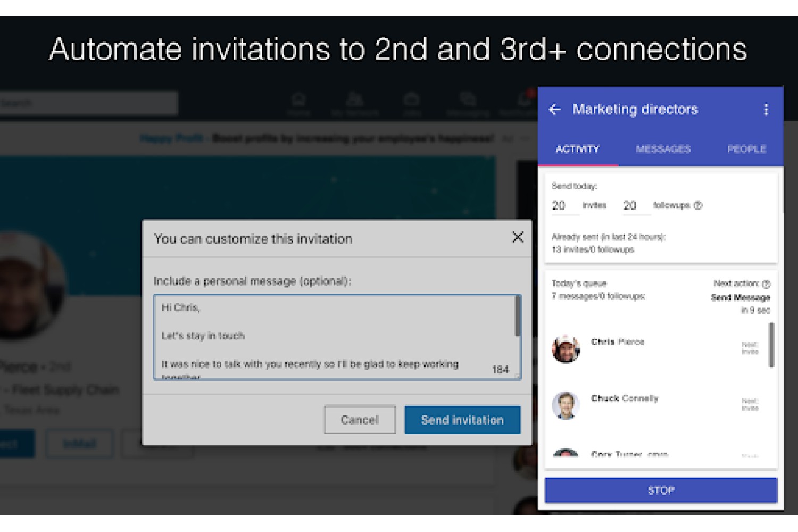Cancel the invitation dialog
Screen dimensions: 798x532
click(360, 420)
